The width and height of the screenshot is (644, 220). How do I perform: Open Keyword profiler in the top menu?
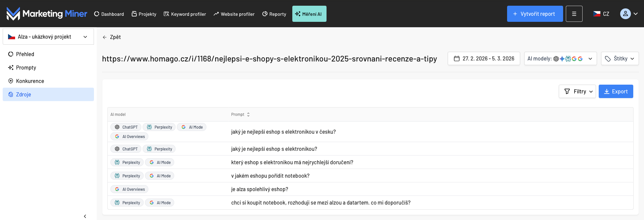point(185,14)
